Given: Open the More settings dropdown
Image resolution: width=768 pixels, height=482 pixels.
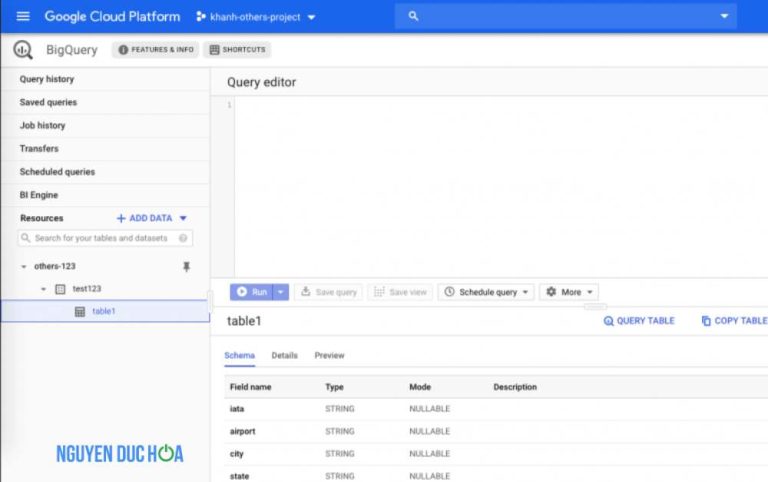Looking at the screenshot, I should tap(569, 292).
